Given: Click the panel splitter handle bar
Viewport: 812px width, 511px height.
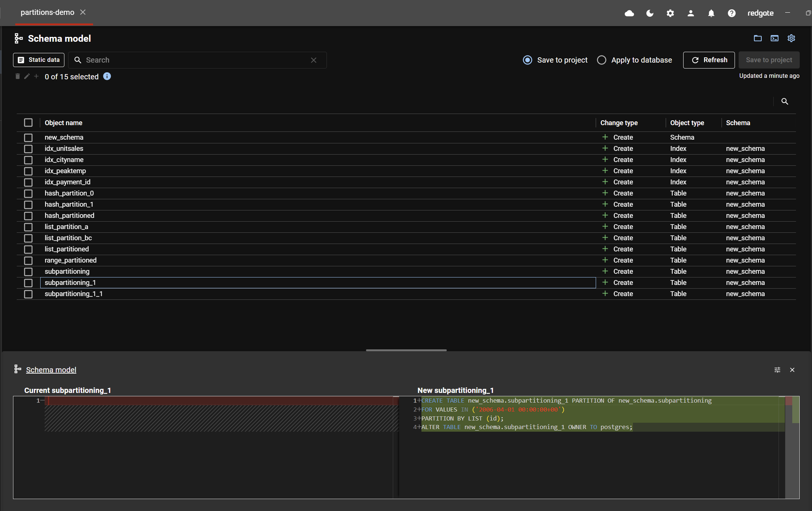Looking at the screenshot, I should pos(406,350).
